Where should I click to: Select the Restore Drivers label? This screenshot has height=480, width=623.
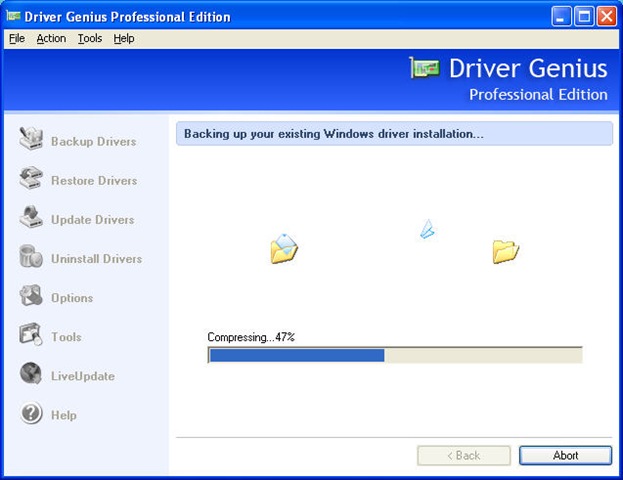point(94,181)
